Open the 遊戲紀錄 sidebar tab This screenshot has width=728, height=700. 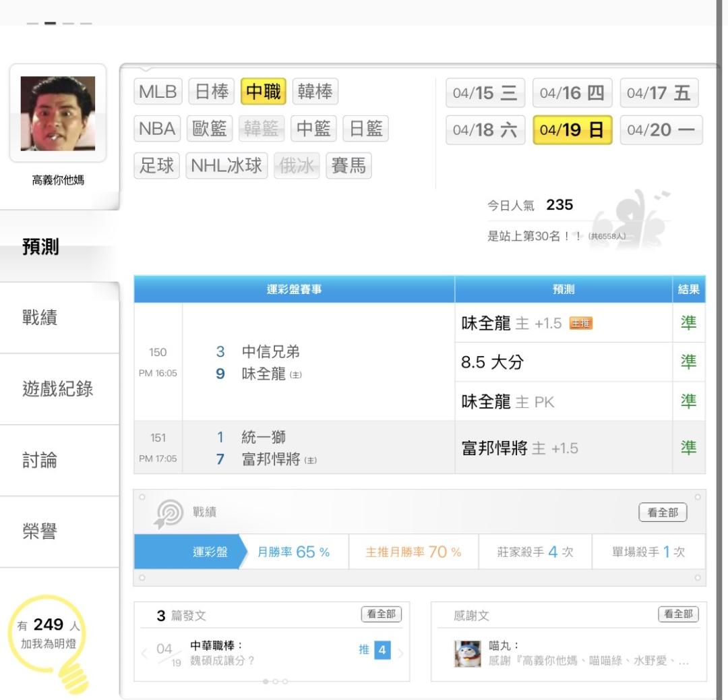coord(59,389)
